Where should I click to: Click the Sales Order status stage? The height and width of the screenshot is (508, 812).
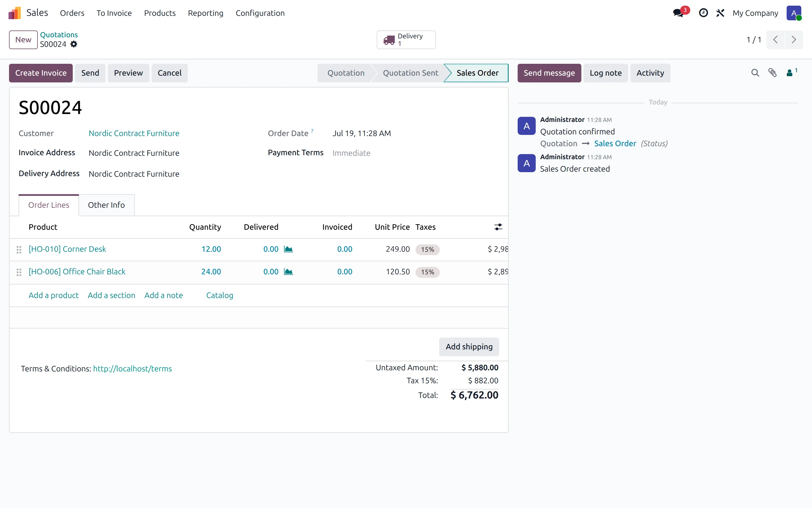click(477, 73)
